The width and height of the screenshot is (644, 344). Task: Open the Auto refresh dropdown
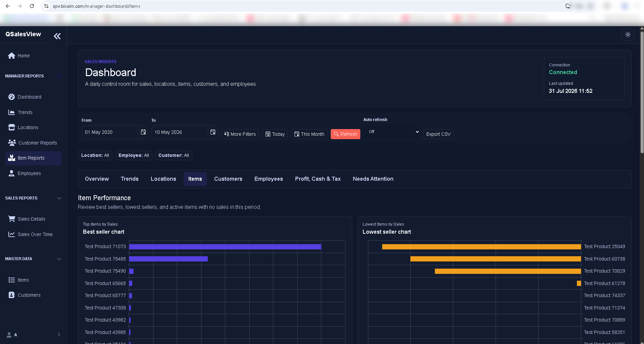(x=392, y=132)
